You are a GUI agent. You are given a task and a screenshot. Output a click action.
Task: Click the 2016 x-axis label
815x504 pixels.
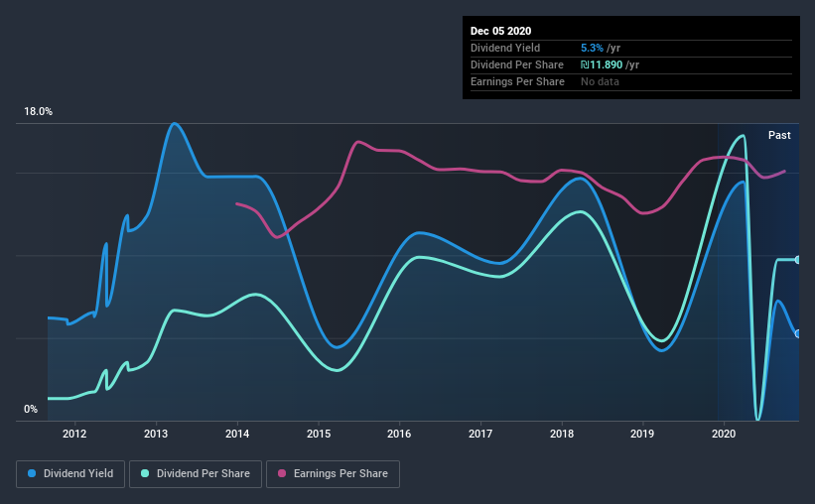click(x=399, y=434)
